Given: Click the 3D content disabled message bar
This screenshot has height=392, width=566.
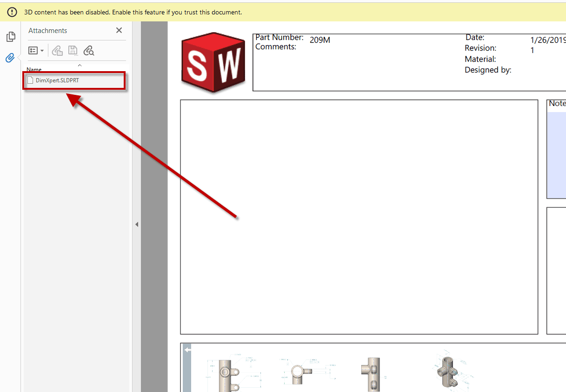Looking at the screenshot, I should click(x=283, y=12).
